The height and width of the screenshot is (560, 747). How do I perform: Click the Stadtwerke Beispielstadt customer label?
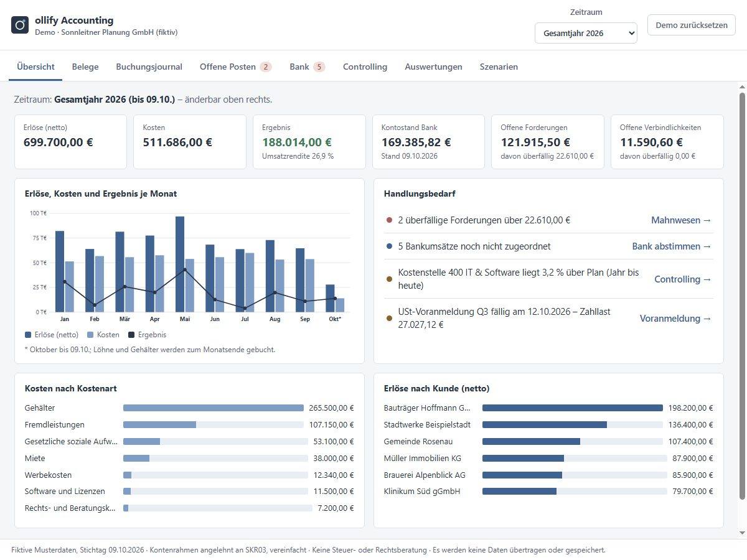point(428,425)
